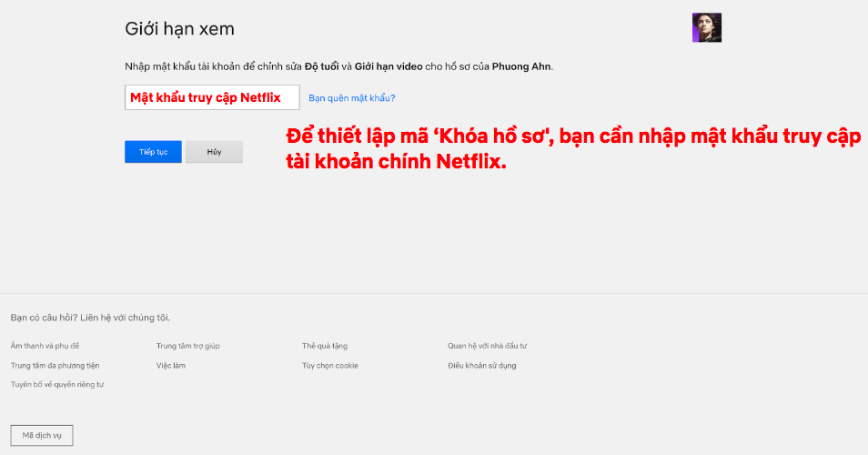Open 'Trung tâm đa phương tiện' link
868x455 pixels.
tap(55, 365)
